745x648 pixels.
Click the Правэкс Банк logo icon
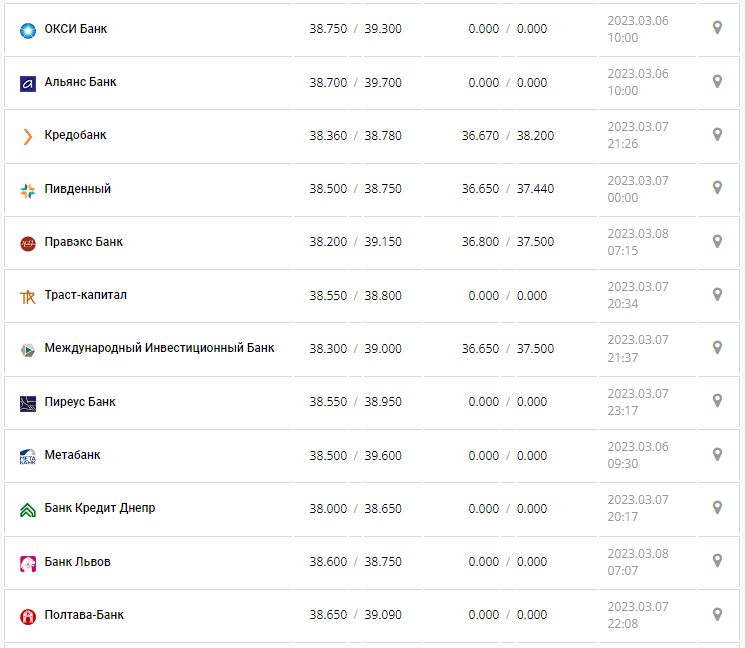[28, 243]
